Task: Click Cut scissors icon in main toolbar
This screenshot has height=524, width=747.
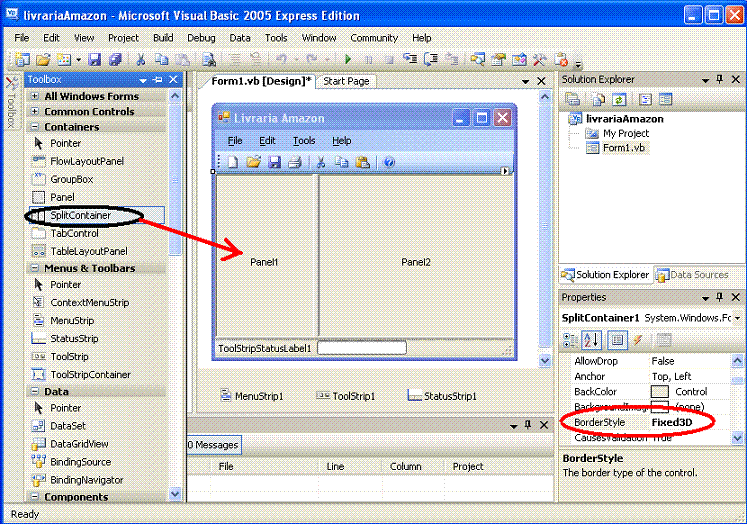Action: tap(141, 60)
